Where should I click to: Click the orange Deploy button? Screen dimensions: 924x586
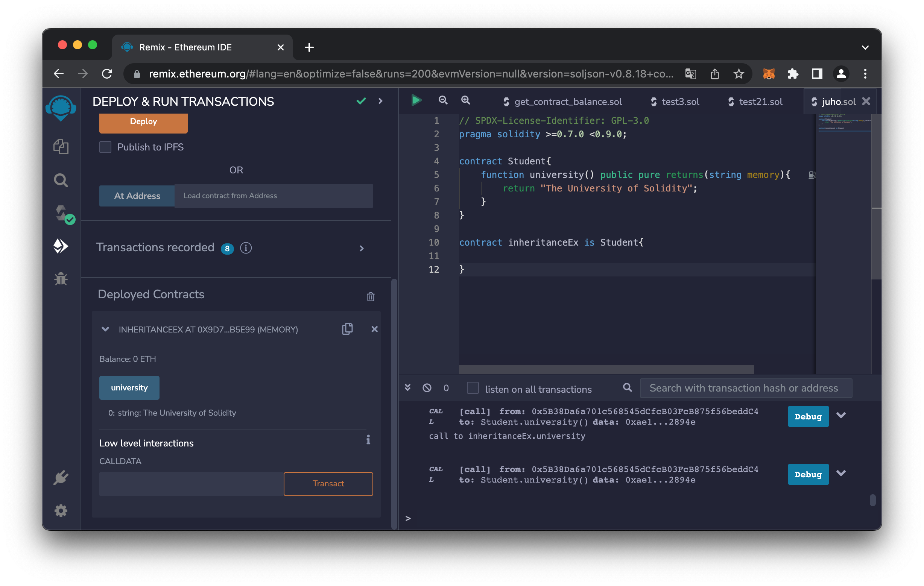[x=143, y=122]
